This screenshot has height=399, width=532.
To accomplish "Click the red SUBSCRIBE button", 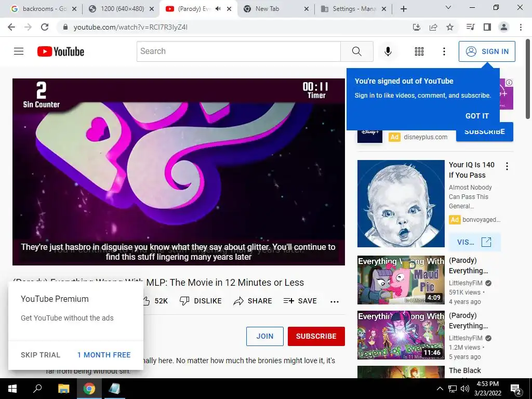I will click(x=316, y=336).
